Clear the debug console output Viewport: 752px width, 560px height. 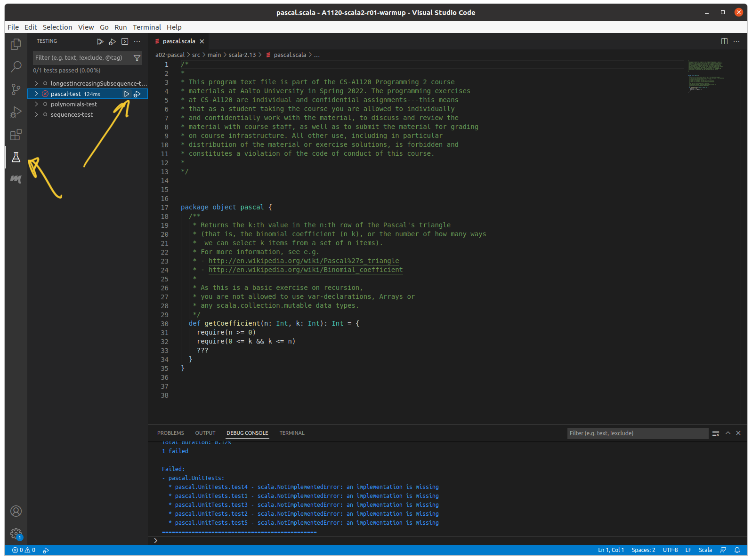pos(716,433)
